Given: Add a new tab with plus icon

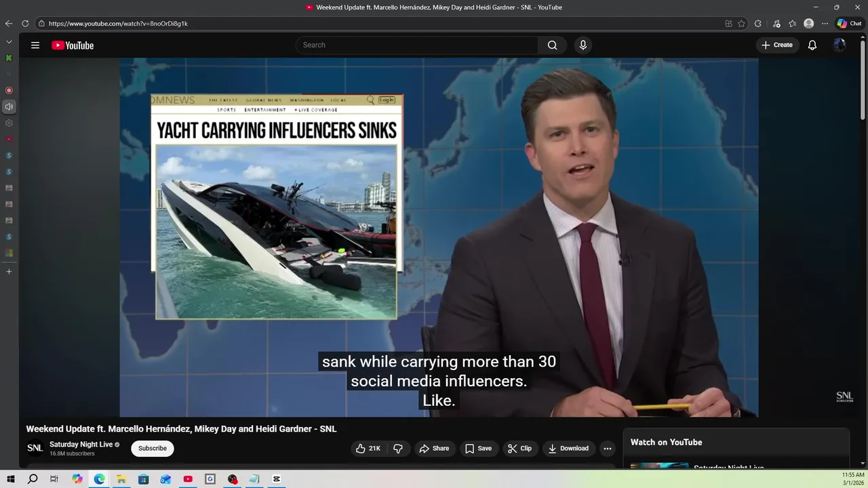Looking at the screenshot, I should coord(9,271).
